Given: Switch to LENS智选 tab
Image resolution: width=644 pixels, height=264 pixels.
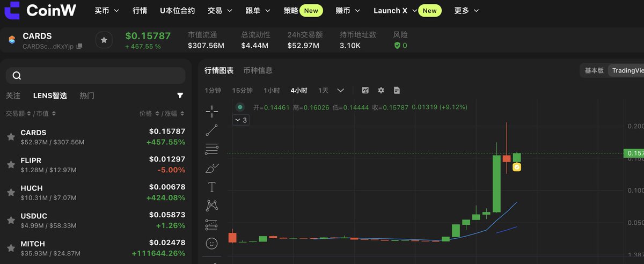Looking at the screenshot, I should click(50, 96).
